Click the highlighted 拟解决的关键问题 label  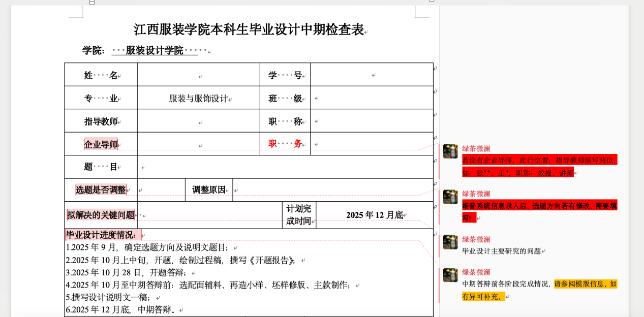[101, 215]
